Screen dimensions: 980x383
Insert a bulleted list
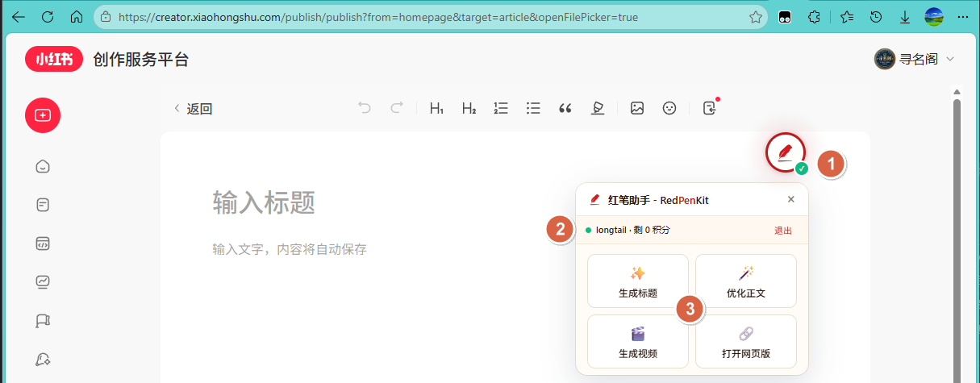[533, 108]
